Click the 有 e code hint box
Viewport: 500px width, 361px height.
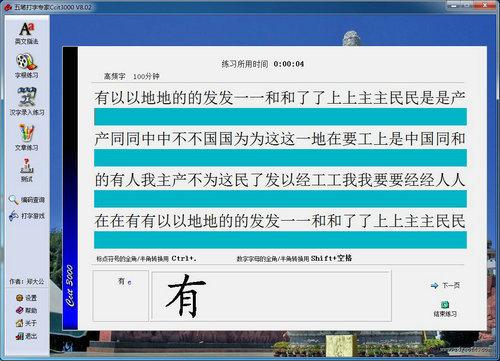(x=120, y=296)
